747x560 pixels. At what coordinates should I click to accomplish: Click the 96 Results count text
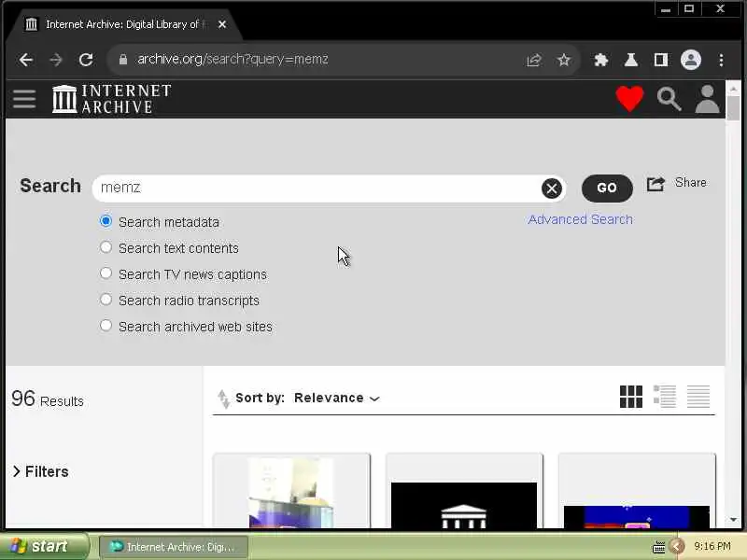[x=48, y=399]
